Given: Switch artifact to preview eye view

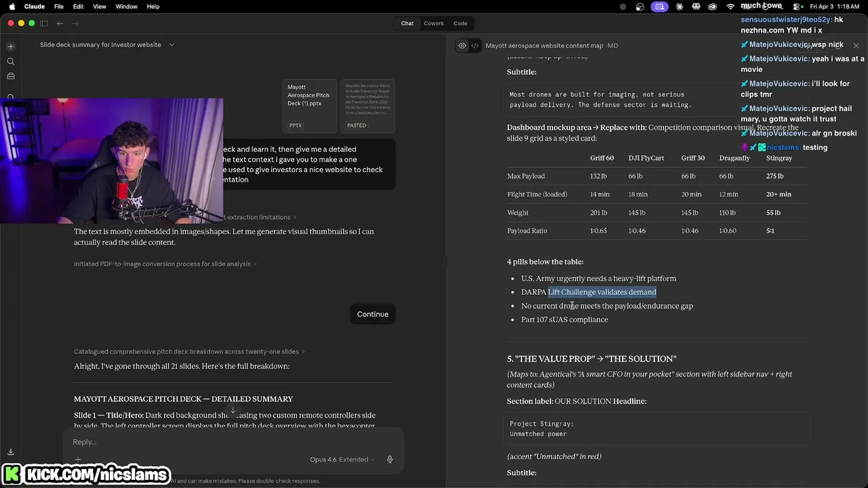Looking at the screenshot, I should click(x=462, y=45).
